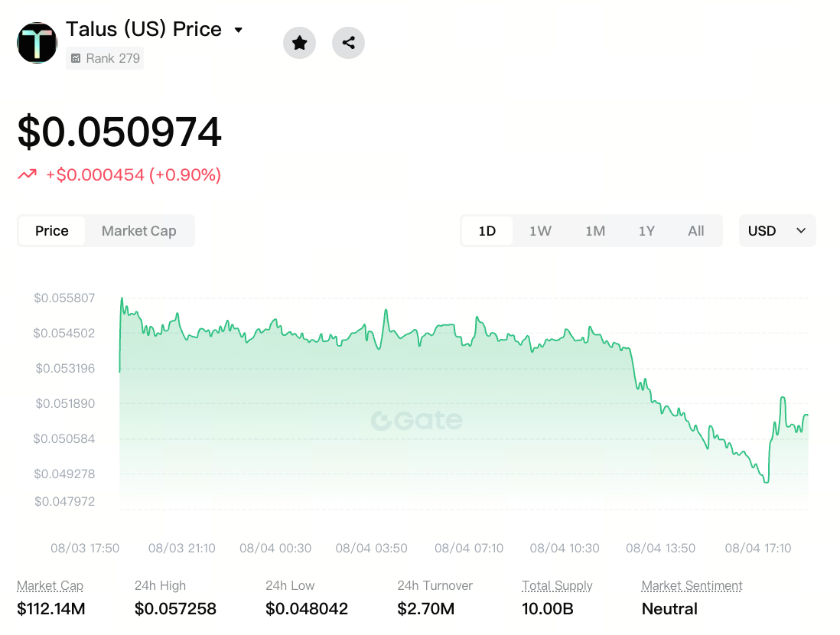Switch chart to 1W range

pyautogui.click(x=540, y=231)
